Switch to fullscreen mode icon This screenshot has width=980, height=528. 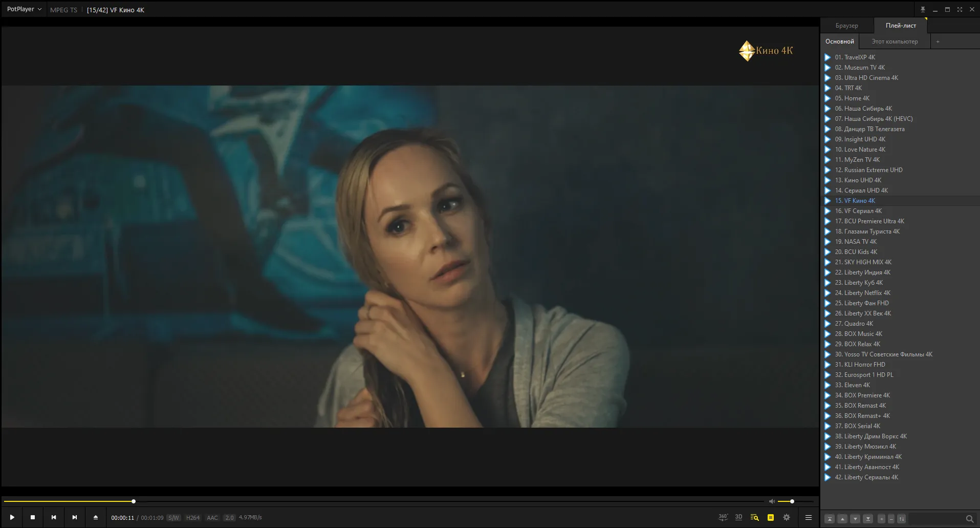point(960,9)
